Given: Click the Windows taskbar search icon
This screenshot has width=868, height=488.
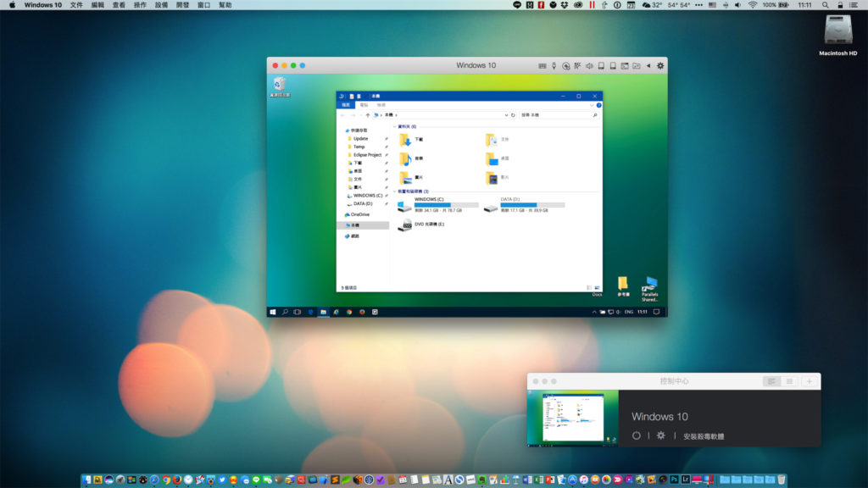Looking at the screenshot, I should (x=285, y=312).
